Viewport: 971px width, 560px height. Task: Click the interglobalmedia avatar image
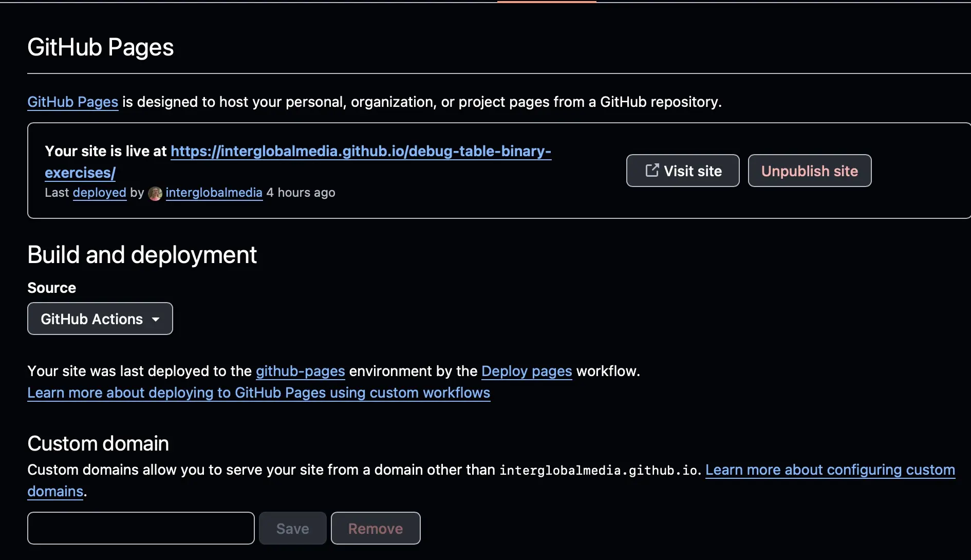click(155, 193)
